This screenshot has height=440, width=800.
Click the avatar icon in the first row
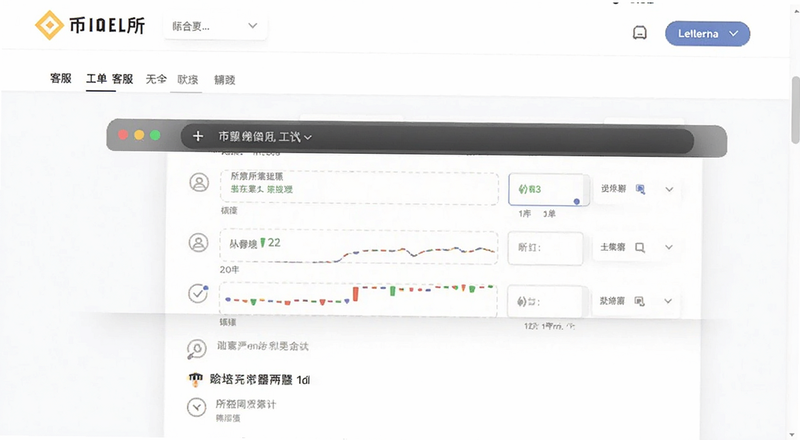point(199,182)
